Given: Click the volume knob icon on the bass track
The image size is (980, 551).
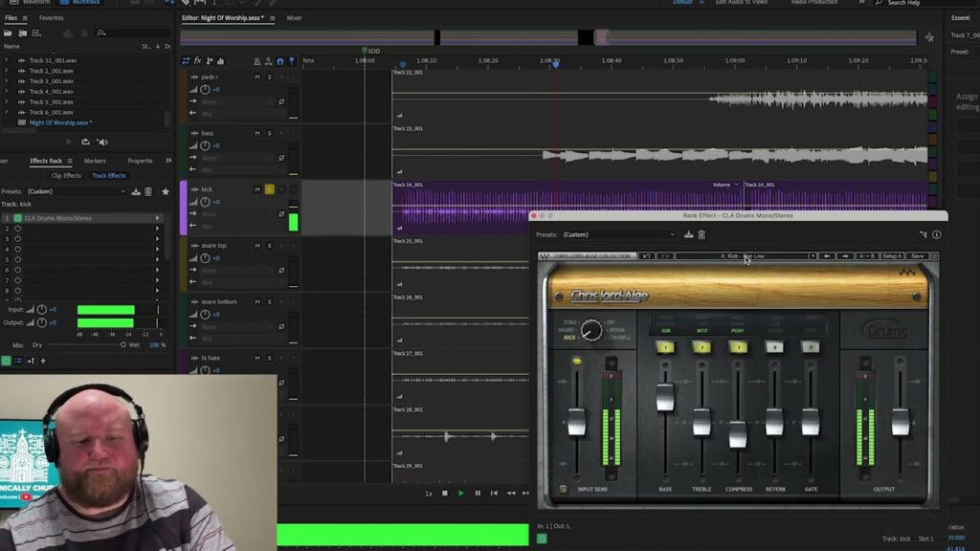Looking at the screenshot, I should tap(205, 144).
